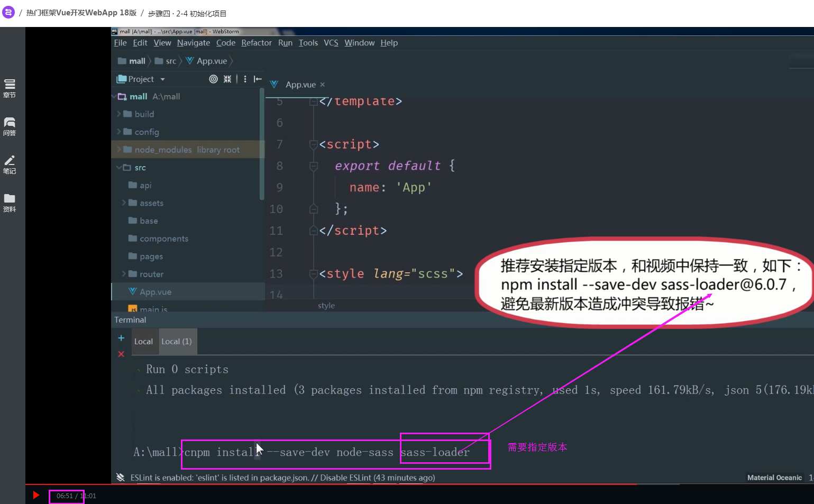Expand the router folder arrow

[x=124, y=274]
